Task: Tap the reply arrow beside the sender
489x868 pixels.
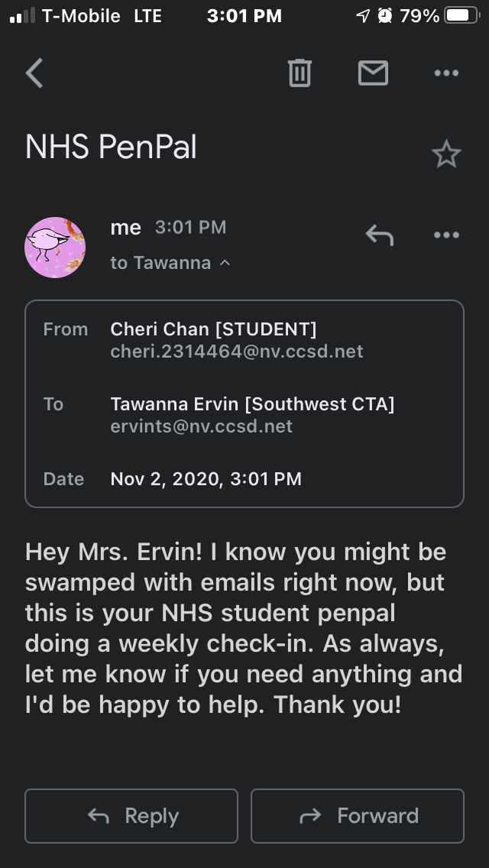Action: pos(379,235)
